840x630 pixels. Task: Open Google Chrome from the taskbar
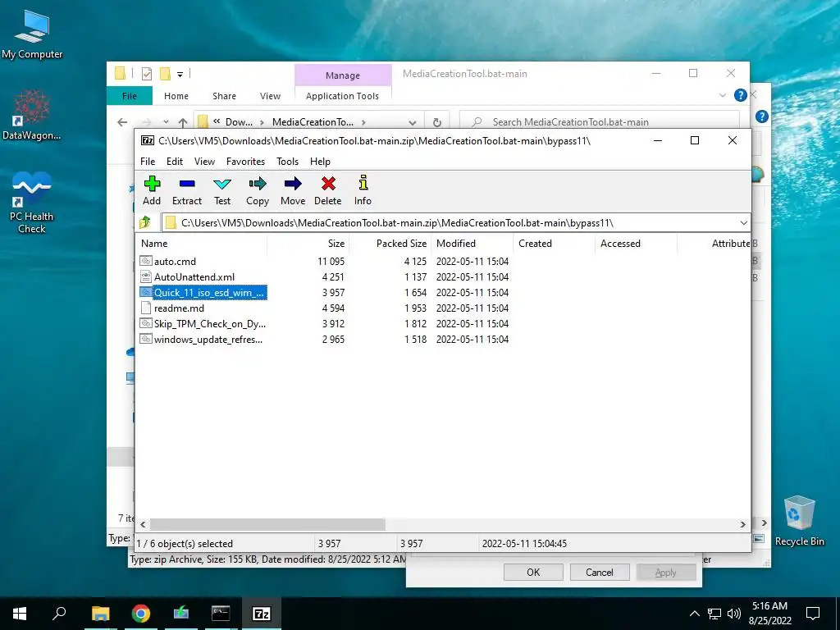point(141,614)
